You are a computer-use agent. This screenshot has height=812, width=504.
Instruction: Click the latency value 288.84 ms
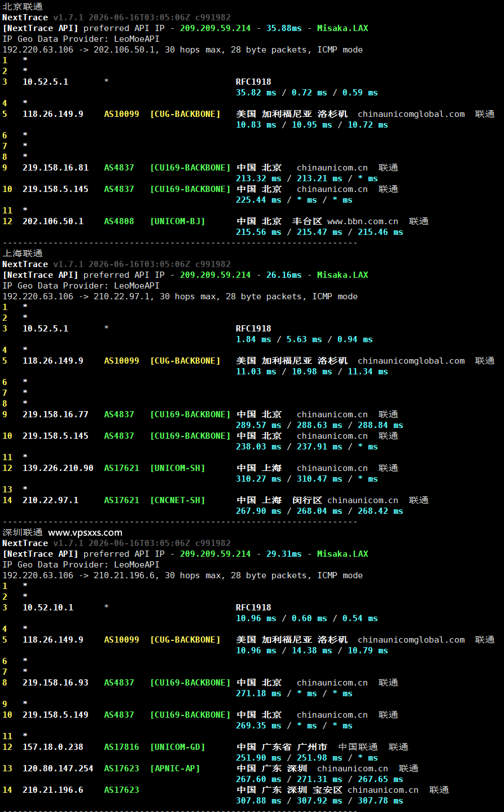(x=380, y=425)
